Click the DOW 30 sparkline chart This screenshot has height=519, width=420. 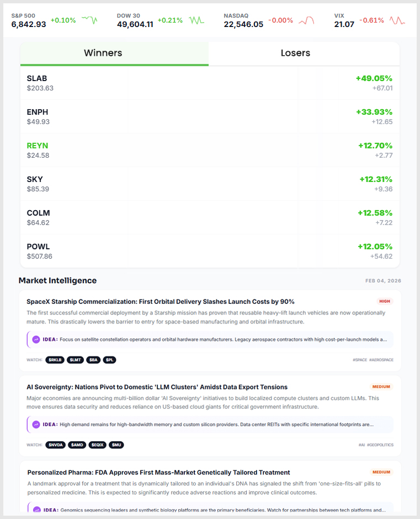coord(196,20)
